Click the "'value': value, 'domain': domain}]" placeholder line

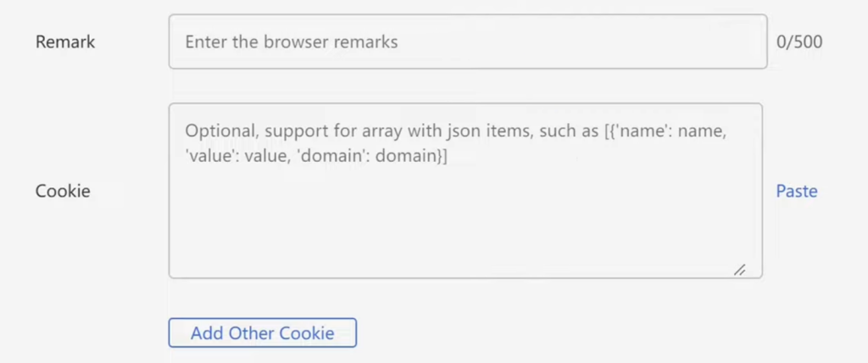[316, 156]
